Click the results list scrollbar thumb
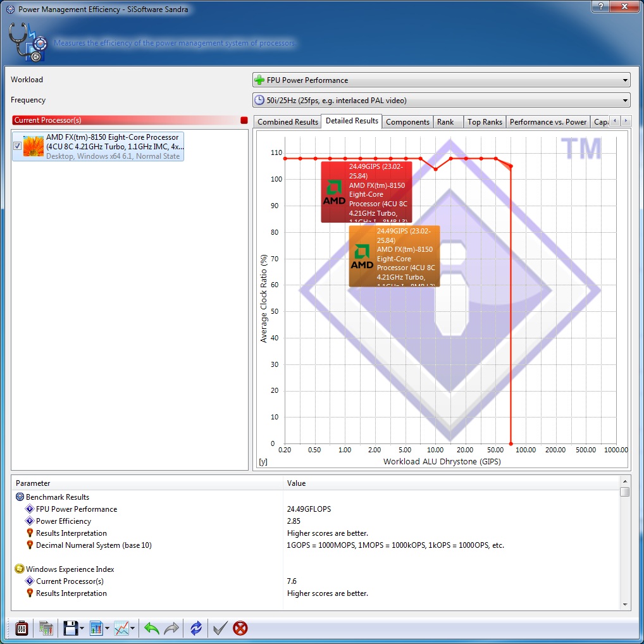Image resolution: width=644 pixels, height=644 pixels. tap(624, 492)
